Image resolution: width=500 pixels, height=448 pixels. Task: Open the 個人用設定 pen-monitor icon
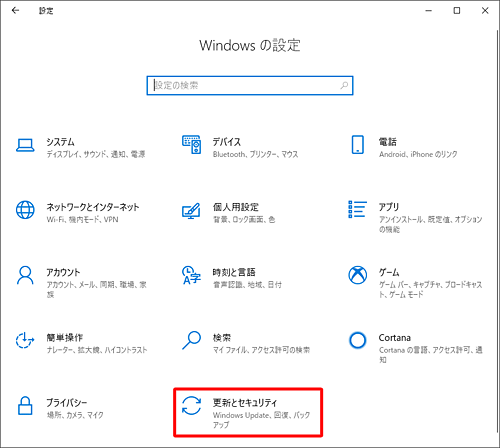click(x=191, y=211)
